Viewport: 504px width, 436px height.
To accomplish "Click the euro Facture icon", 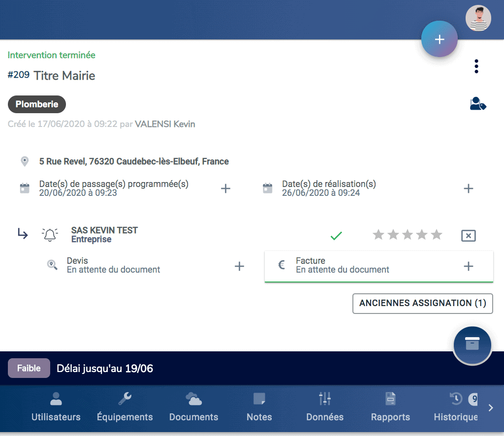I will pos(282,265).
